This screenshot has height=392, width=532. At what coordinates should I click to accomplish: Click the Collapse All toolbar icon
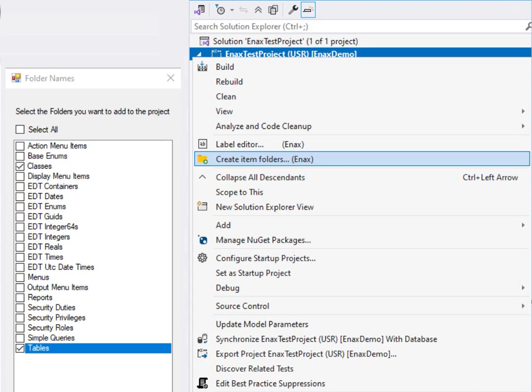tap(258, 10)
